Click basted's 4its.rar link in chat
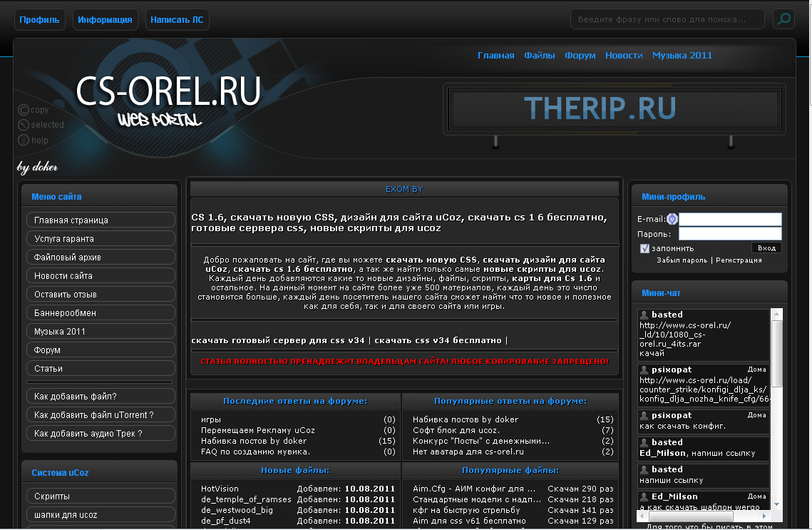This screenshot has height=530, width=812. [685, 335]
